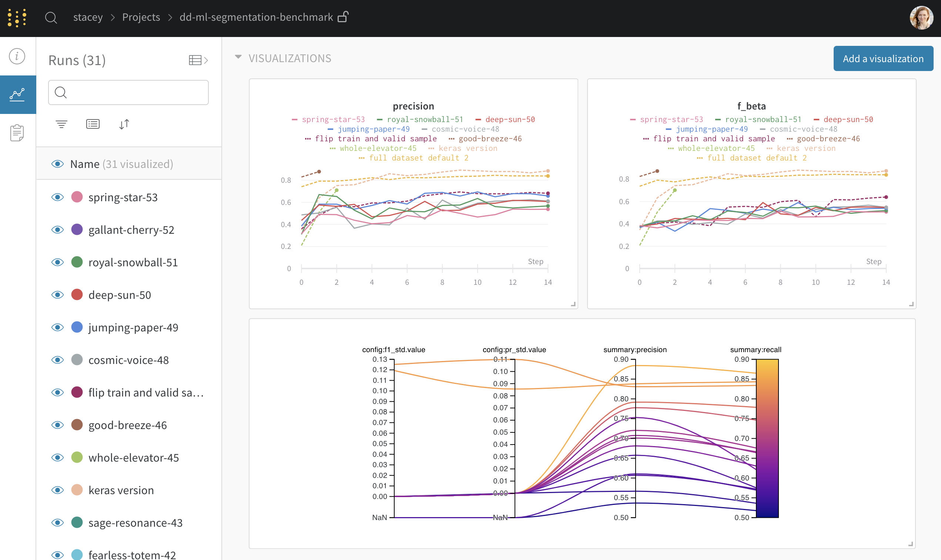The width and height of the screenshot is (941, 560).
Task: Expand the runs table view
Action: (x=198, y=60)
